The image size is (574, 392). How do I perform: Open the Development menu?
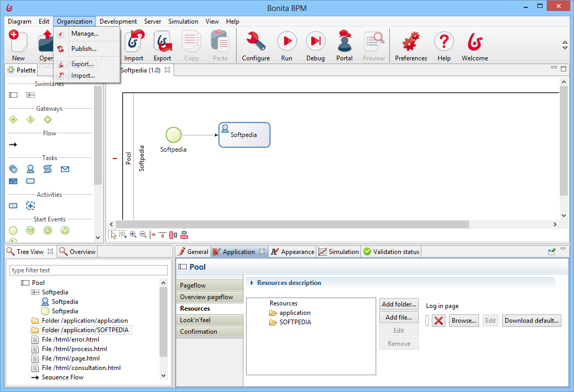pos(118,22)
